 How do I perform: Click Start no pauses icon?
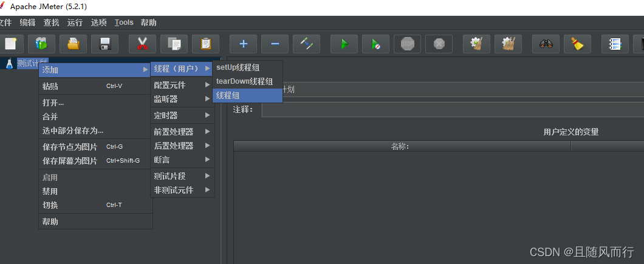coord(376,44)
